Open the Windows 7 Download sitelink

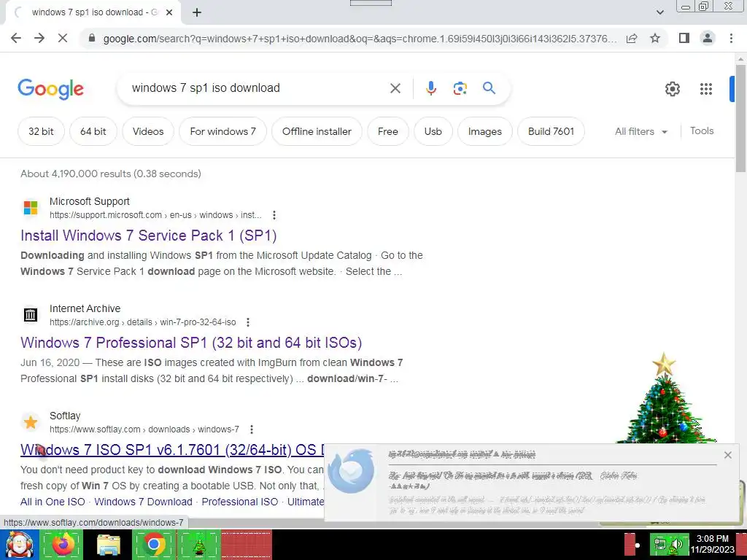[144, 502]
